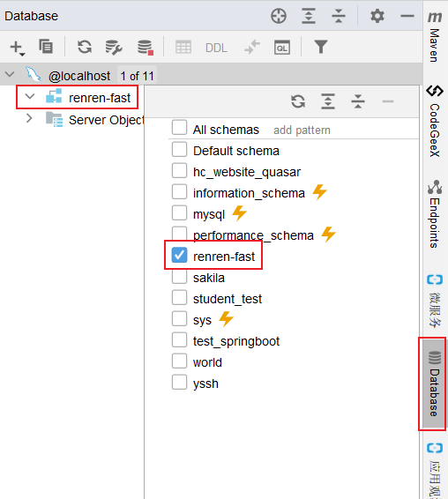448x499 pixels.
Task: Enable the All schemas checkbox
Action: [x=179, y=127]
